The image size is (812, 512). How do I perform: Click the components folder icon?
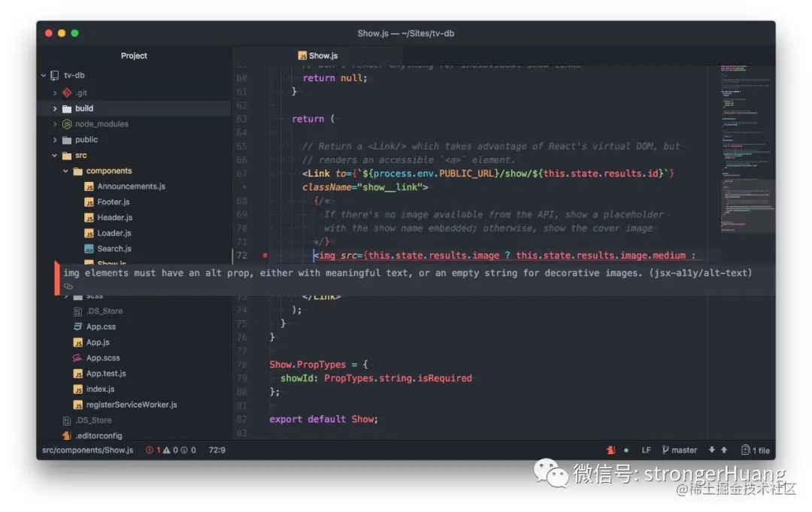(77, 171)
